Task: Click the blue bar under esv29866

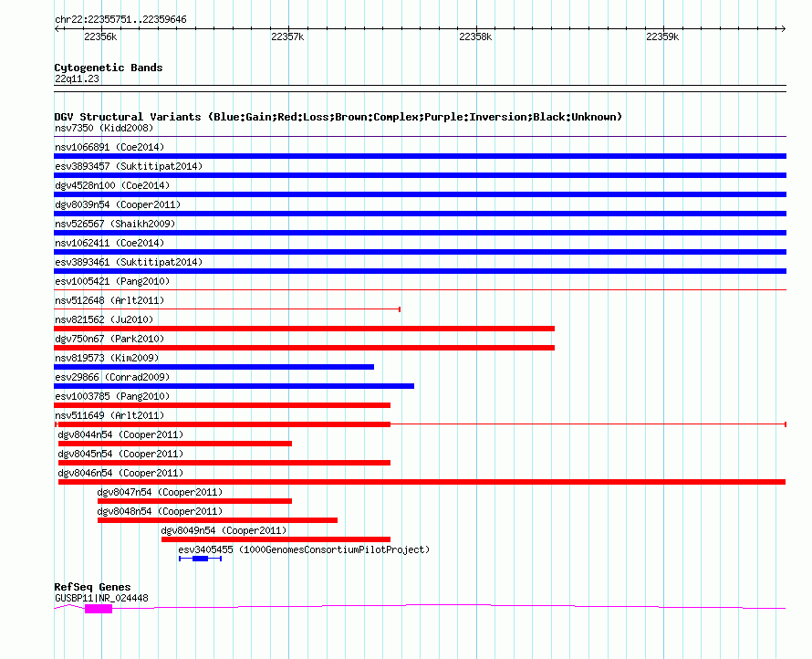Action: (234, 386)
